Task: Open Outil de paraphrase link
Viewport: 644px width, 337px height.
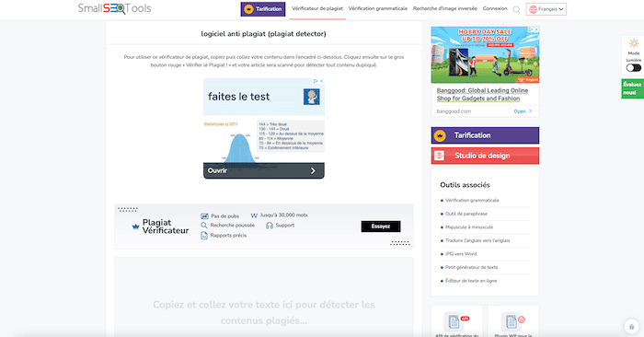Action: 466,214
